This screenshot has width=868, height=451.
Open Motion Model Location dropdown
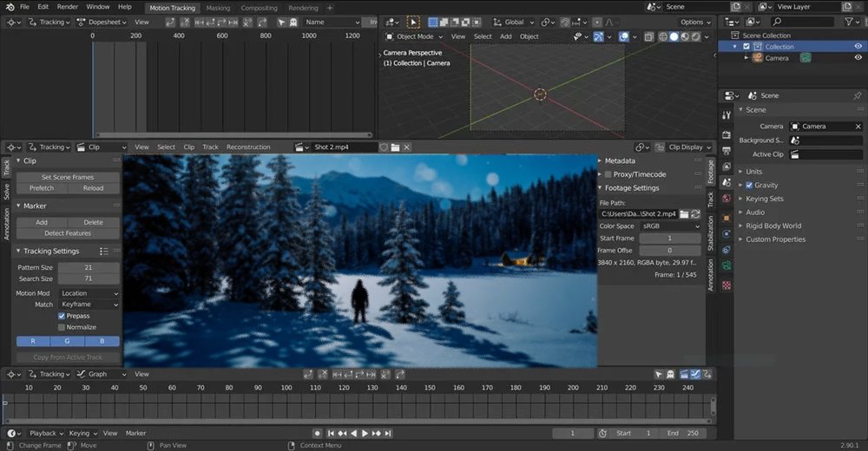[89, 293]
